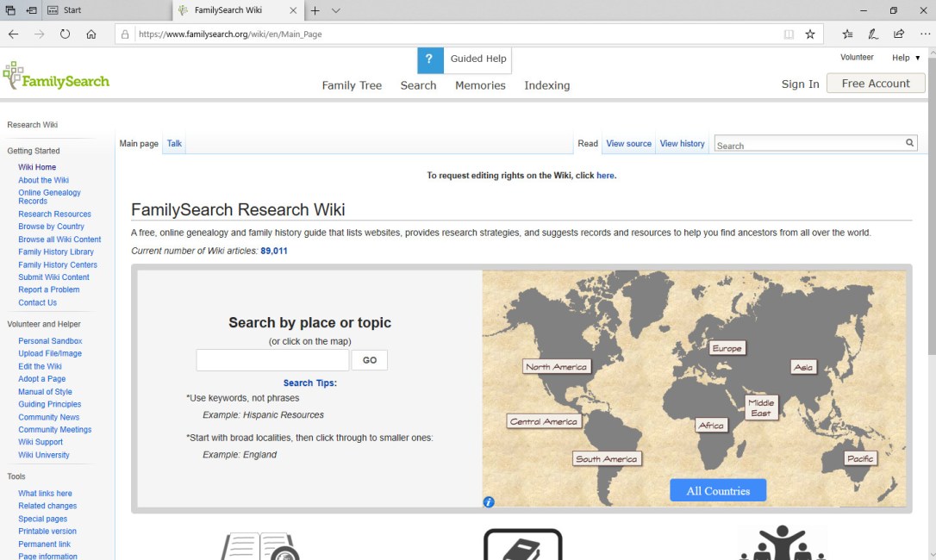
Task: Select the View history tab
Action: tap(682, 143)
